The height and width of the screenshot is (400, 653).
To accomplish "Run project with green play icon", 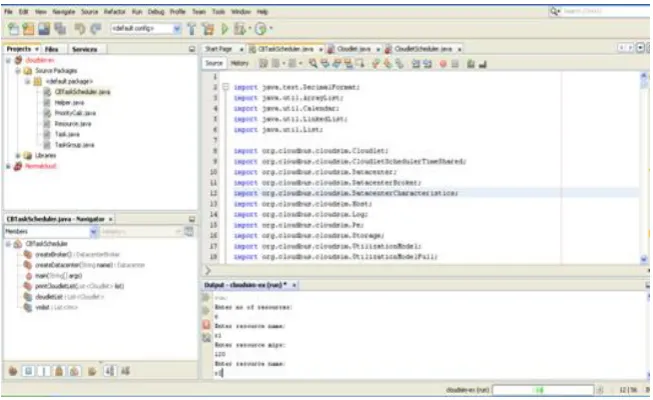I will point(225,29).
